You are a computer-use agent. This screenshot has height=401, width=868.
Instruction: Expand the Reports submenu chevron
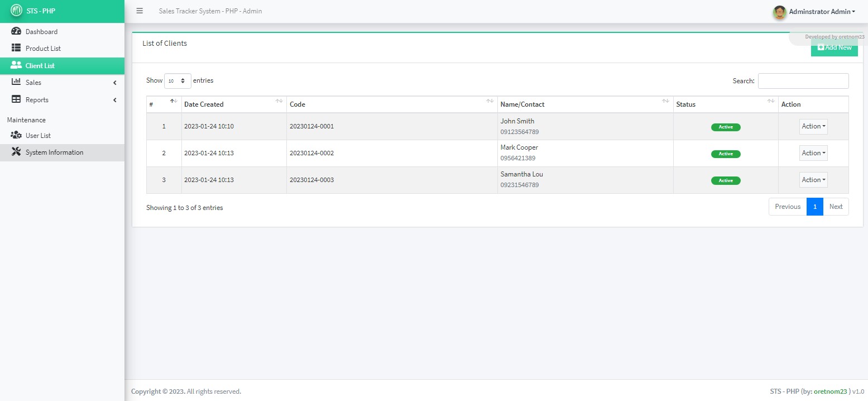114,100
